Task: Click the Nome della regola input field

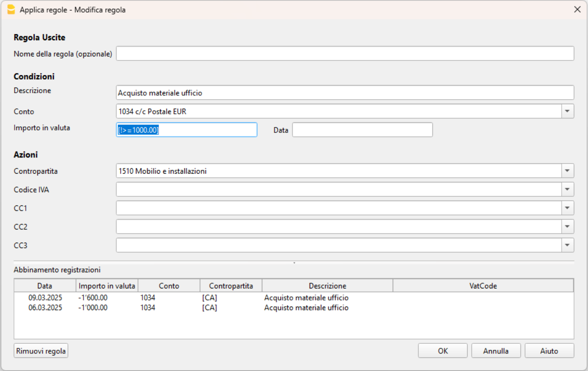Action: point(345,53)
